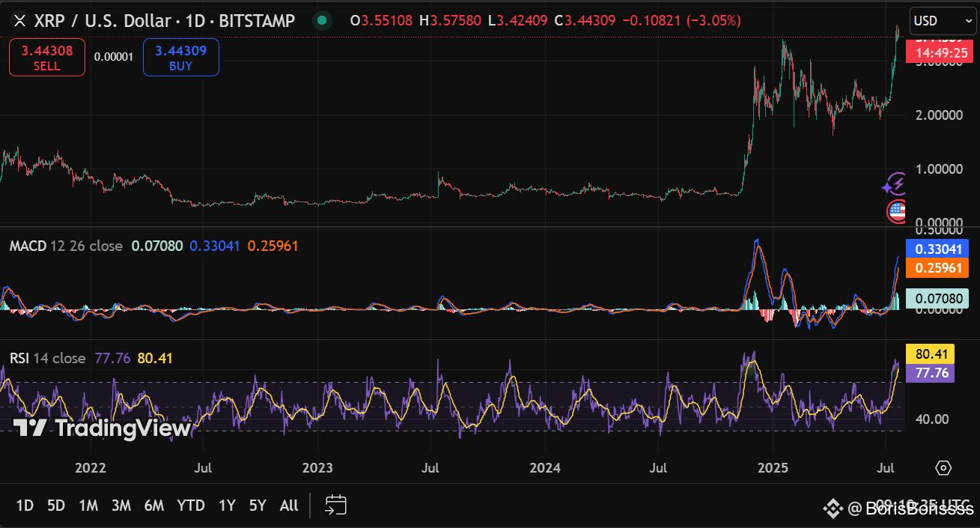Click the blue MACD value tag 0.33041
This screenshot has width=980, height=528.
pyautogui.click(x=937, y=249)
